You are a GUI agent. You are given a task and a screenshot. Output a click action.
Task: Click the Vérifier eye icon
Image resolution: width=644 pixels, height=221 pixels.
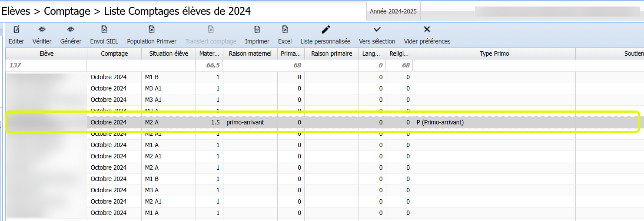coord(42,30)
